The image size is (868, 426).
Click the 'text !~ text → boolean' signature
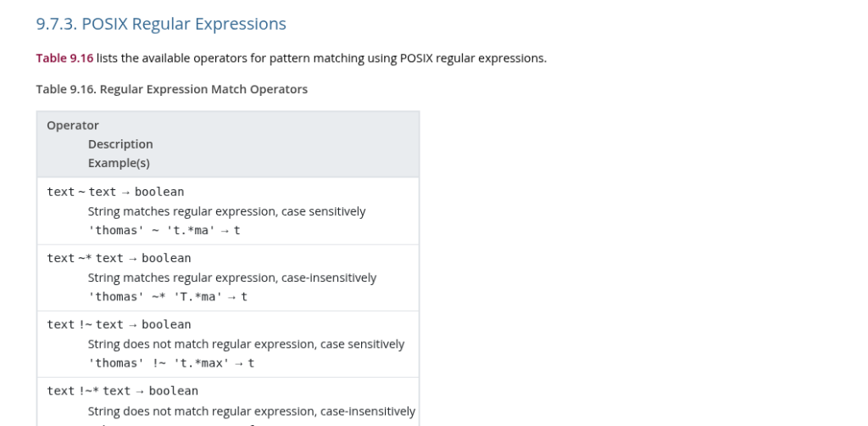[119, 325]
